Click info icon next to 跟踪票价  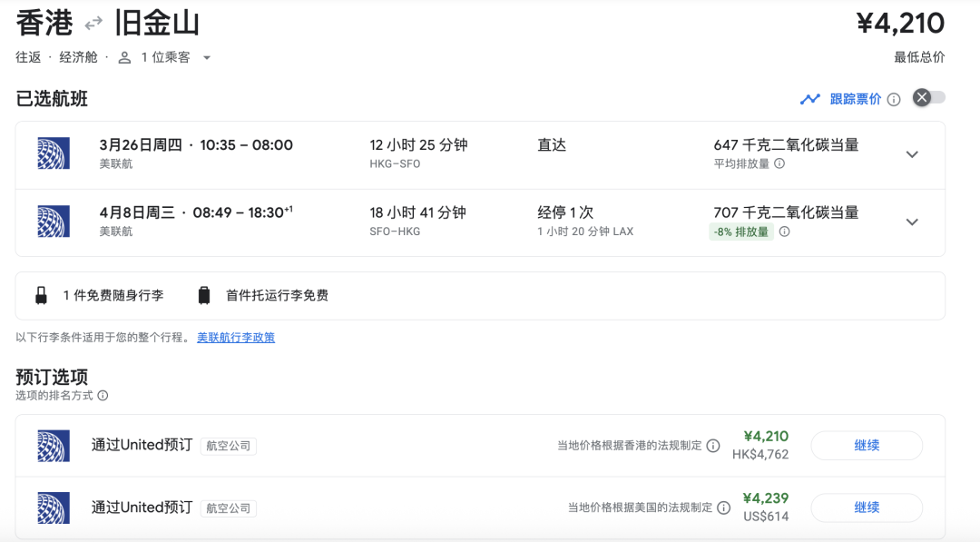coord(894,99)
